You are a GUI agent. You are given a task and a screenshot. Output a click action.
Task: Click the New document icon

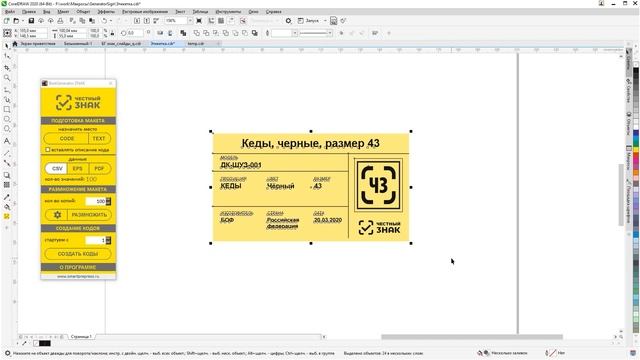pos(7,20)
